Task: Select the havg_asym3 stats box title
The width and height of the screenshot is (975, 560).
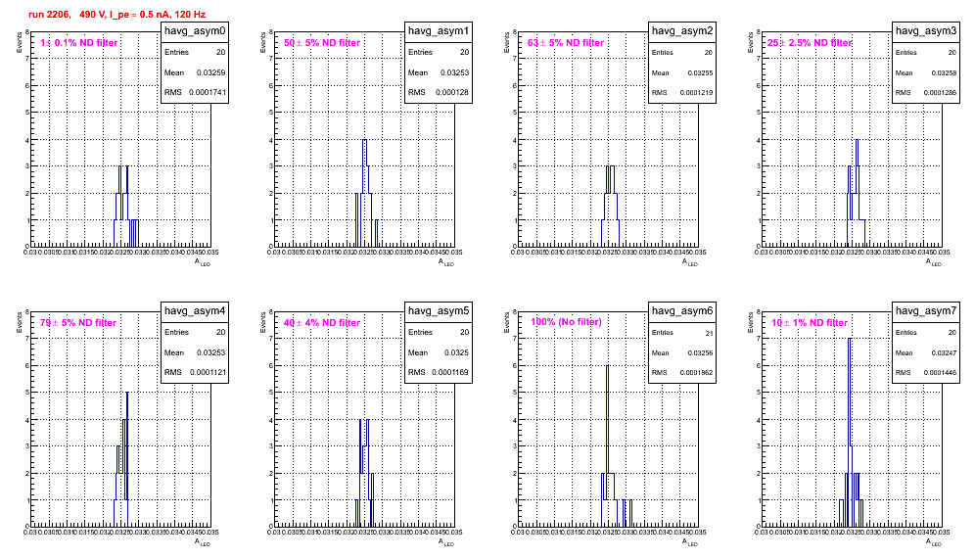Action: 926,30
